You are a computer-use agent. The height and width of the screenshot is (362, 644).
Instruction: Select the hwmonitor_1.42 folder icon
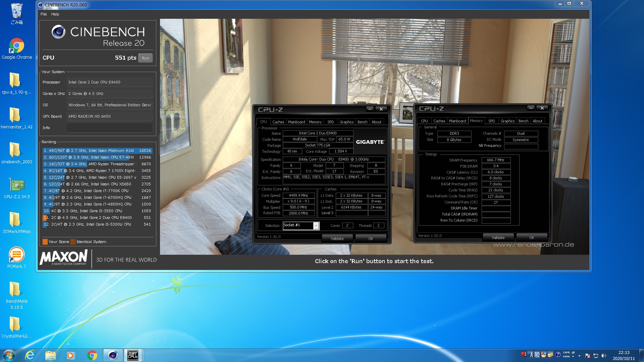point(16,118)
